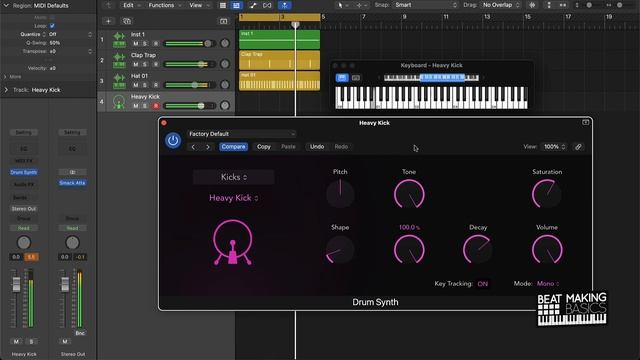Screen dimensions: 640x360
Task: Select the typing keyboard view icon
Action: tap(356, 78)
